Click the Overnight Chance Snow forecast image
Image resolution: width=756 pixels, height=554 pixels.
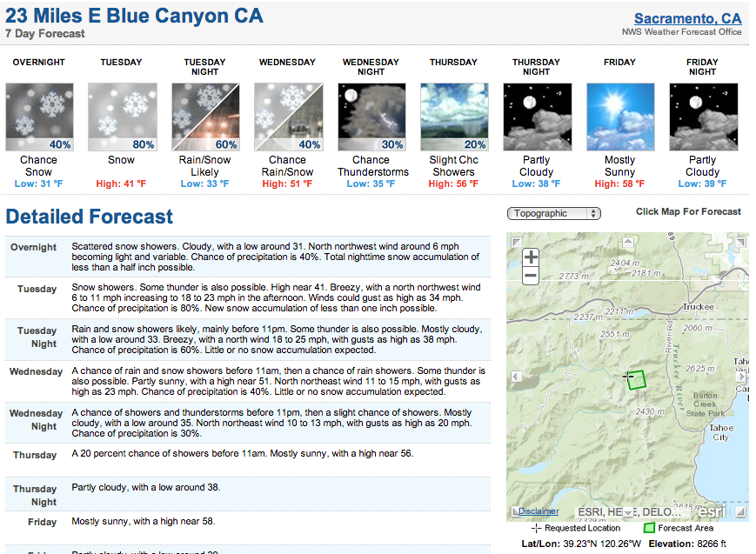tap(39, 117)
